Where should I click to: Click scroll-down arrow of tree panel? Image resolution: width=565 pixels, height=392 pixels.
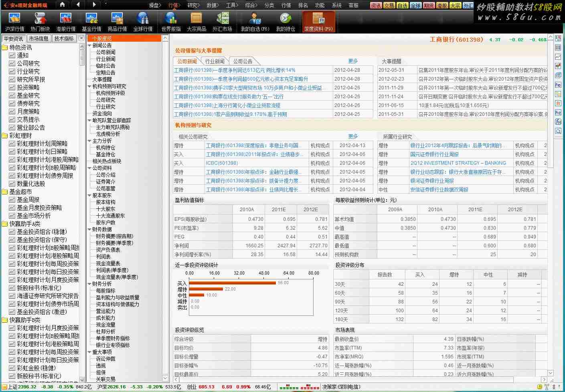pos(165,378)
